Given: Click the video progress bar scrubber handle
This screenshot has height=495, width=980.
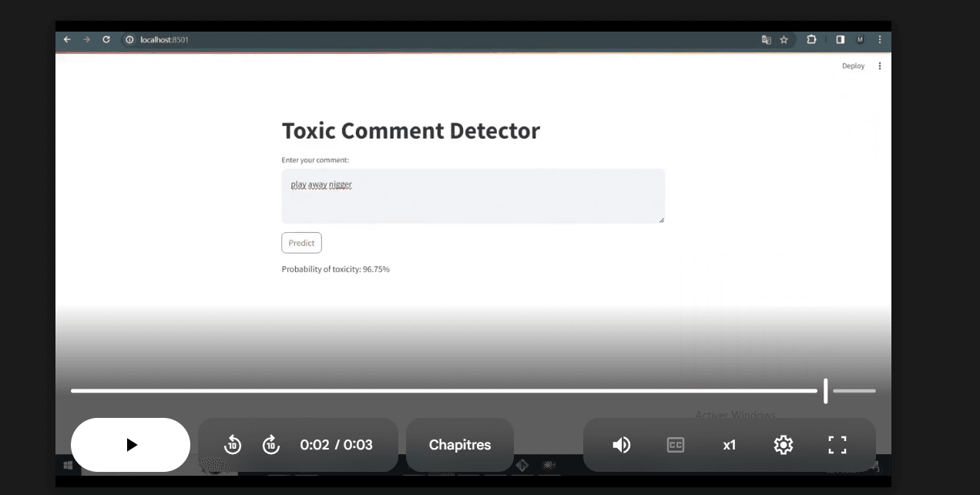Looking at the screenshot, I should point(825,391).
